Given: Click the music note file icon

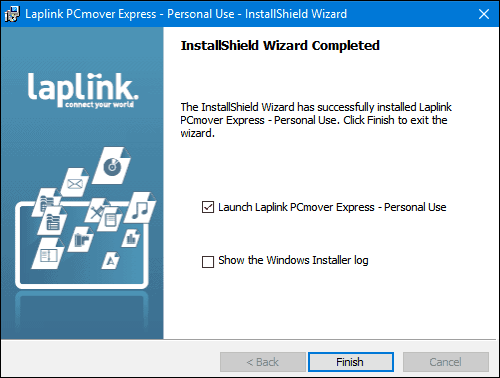Looking at the screenshot, I should pos(141,209).
